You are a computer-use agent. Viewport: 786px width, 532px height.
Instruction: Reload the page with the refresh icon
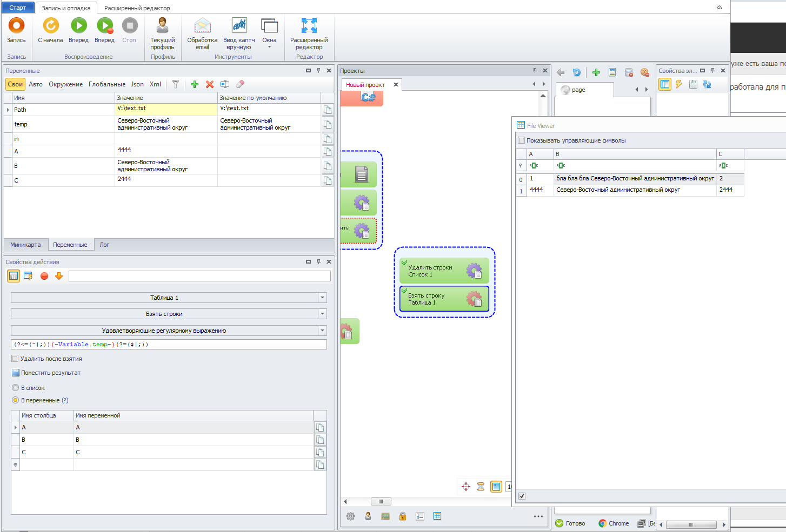[x=576, y=72]
